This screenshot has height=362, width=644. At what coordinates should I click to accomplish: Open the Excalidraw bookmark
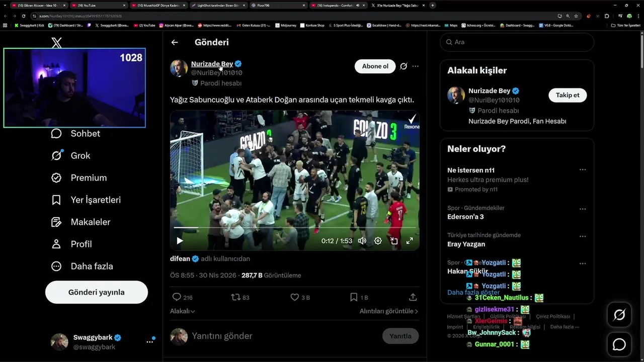[x=384, y=25]
